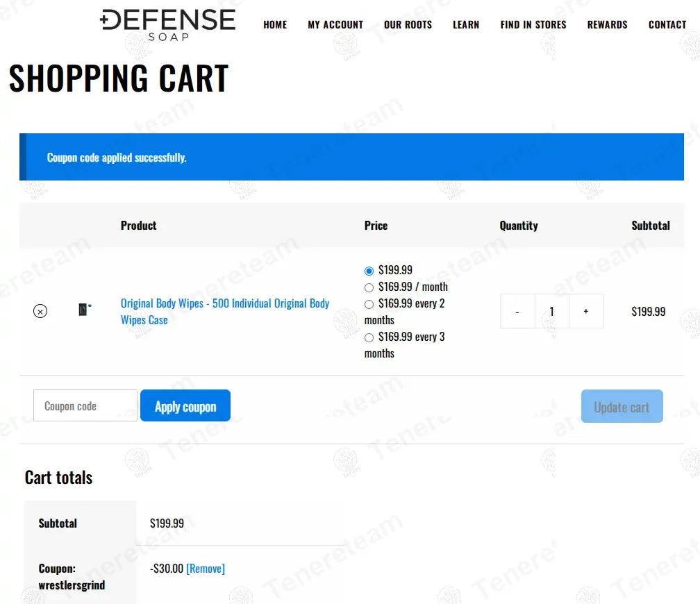Screen dimensions: 700x604
Task: Go to the Contact page
Action: click(x=667, y=24)
